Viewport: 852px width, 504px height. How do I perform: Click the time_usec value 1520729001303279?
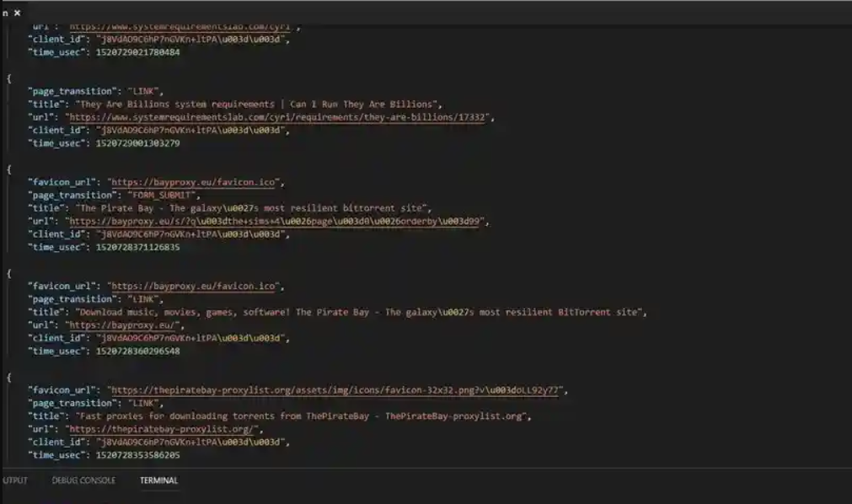137,143
